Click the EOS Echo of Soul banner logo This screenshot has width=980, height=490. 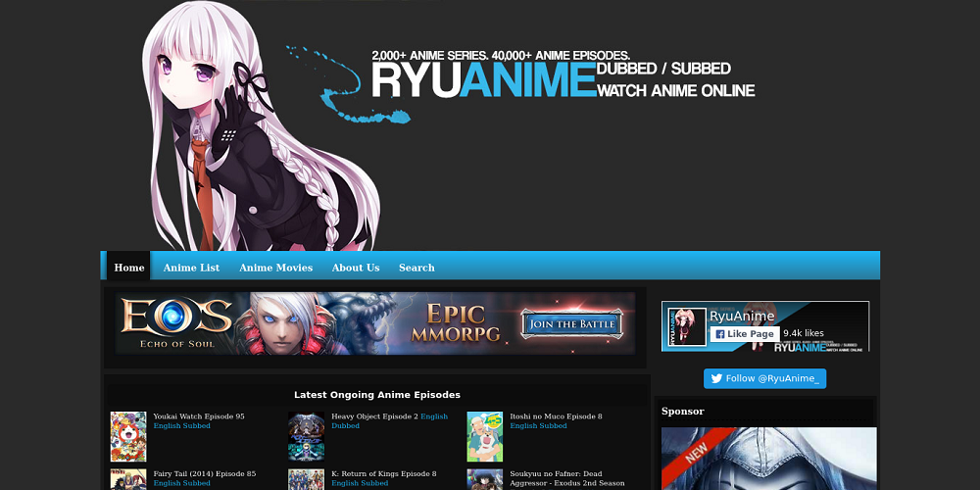coord(176,322)
